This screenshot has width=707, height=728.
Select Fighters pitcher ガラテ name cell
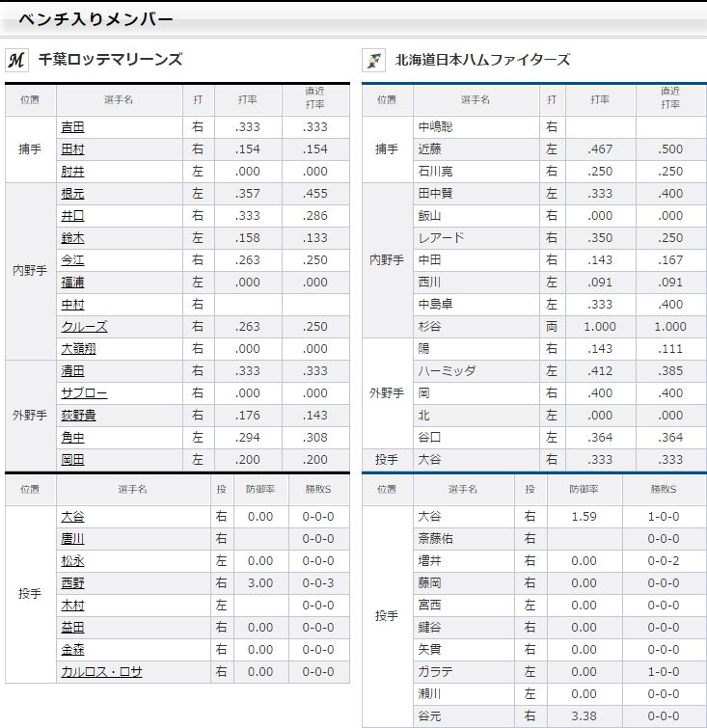[x=464, y=672]
